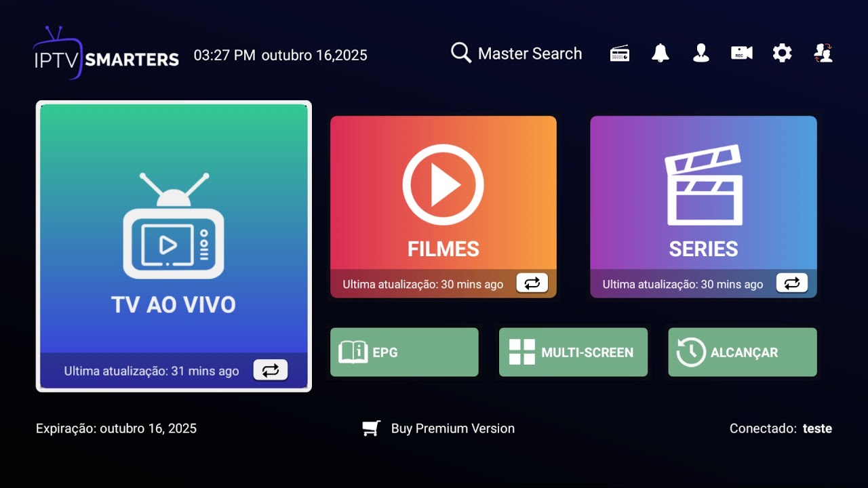Click the live TV set icon
868x488 pixels.
click(174, 226)
